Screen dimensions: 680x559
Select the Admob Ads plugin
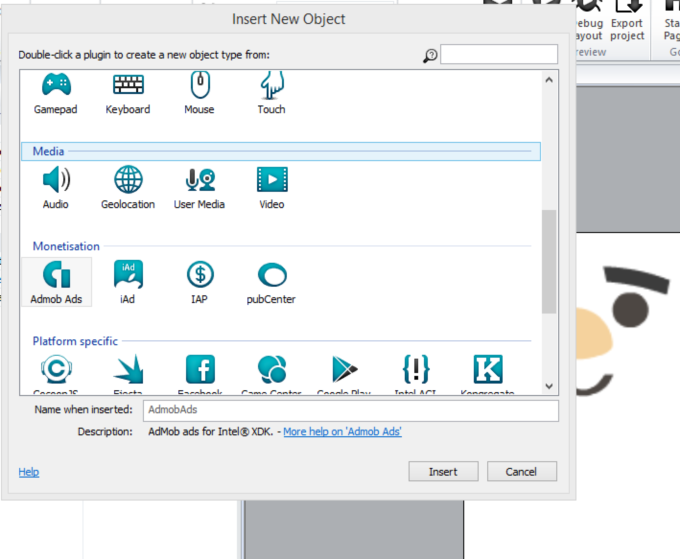[56, 282]
